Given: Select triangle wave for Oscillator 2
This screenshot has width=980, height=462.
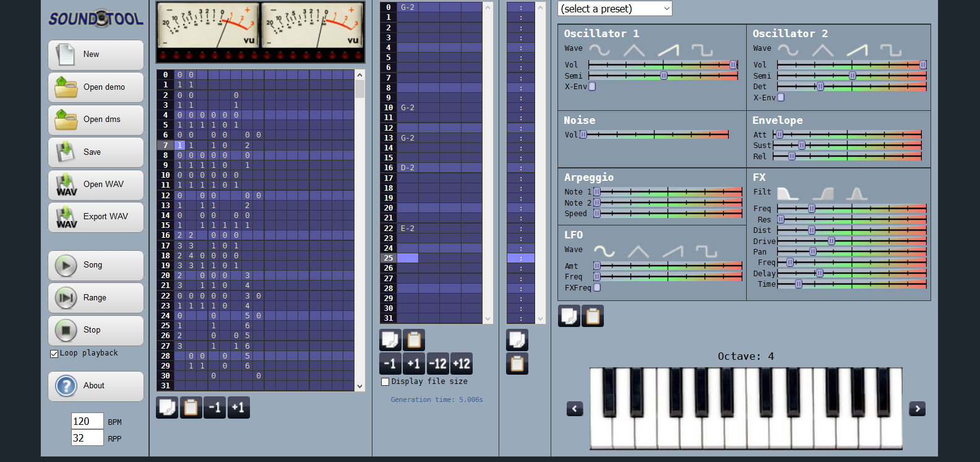Looking at the screenshot, I should tap(823, 50).
